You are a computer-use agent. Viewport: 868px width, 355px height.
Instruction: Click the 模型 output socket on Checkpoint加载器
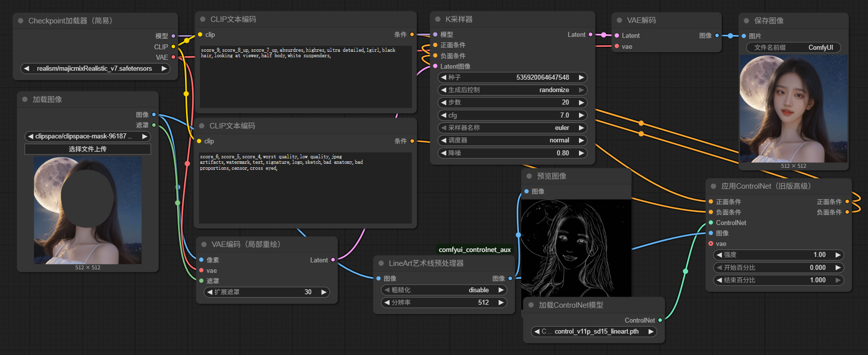pyautogui.click(x=173, y=36)
